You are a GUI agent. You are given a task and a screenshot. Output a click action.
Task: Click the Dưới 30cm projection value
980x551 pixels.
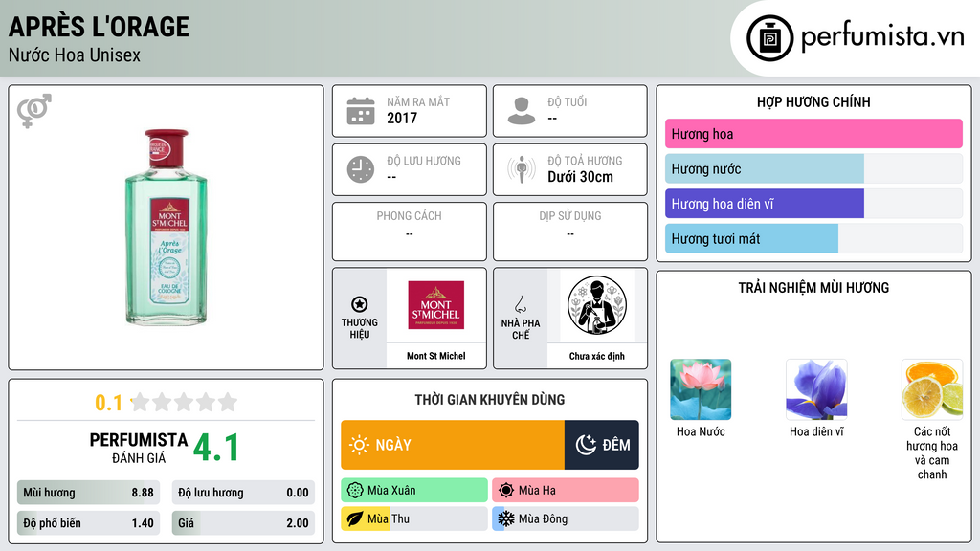580,177
